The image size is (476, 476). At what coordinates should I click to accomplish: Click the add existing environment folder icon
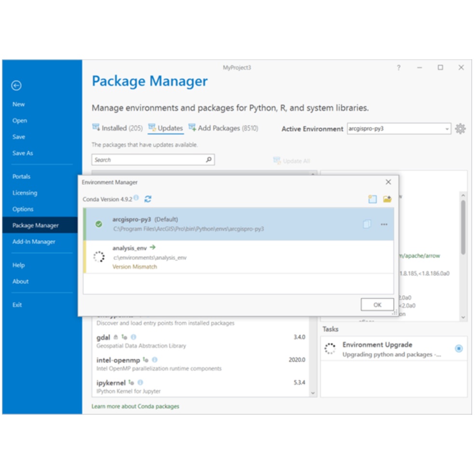point(387,199)
